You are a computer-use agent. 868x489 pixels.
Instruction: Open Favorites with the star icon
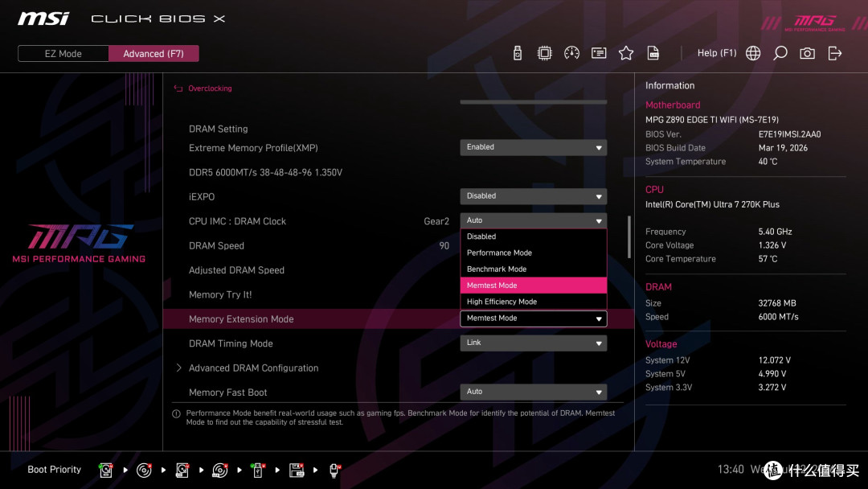click(x=625, y=53)
